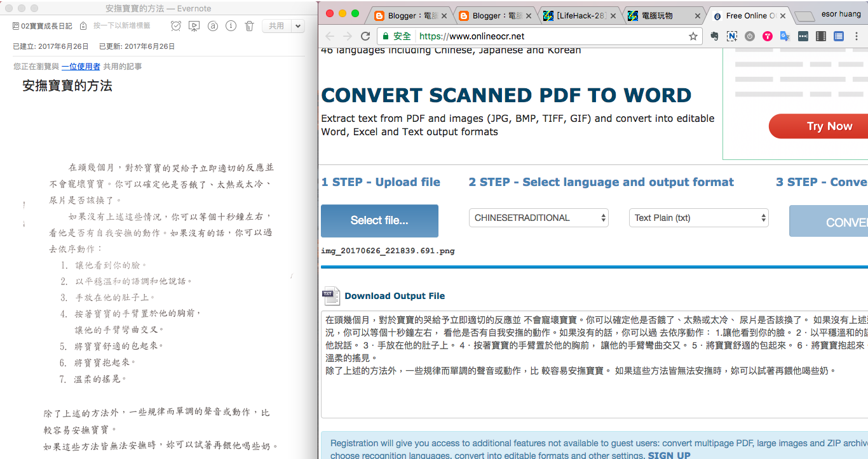Image resolution: width=868 pixels, height=459 pixels.
Task: Click the Select file... upload button
Action: (379, 220)
